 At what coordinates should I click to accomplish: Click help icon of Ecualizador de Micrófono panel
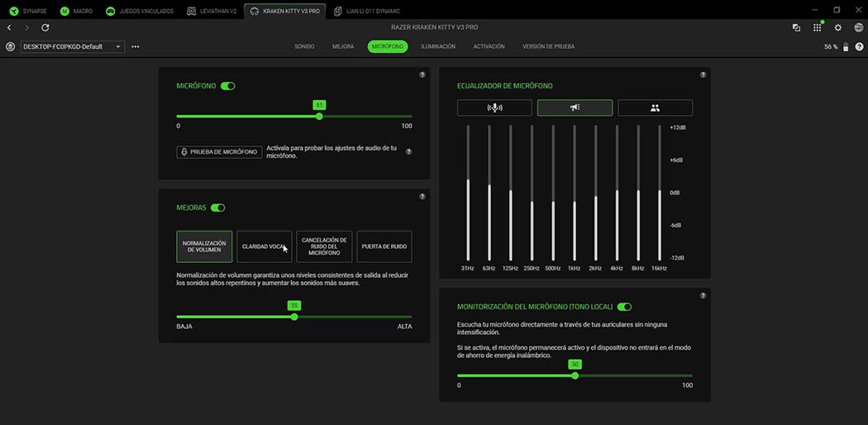click(x=703, y=74)
